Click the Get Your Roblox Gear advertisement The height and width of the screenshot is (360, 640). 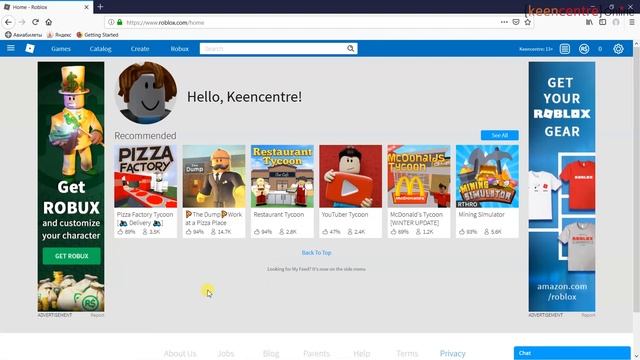(x=562, y=187)
